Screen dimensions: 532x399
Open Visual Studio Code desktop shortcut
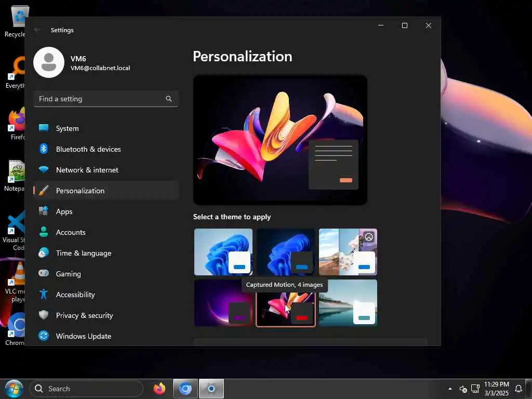14,231
